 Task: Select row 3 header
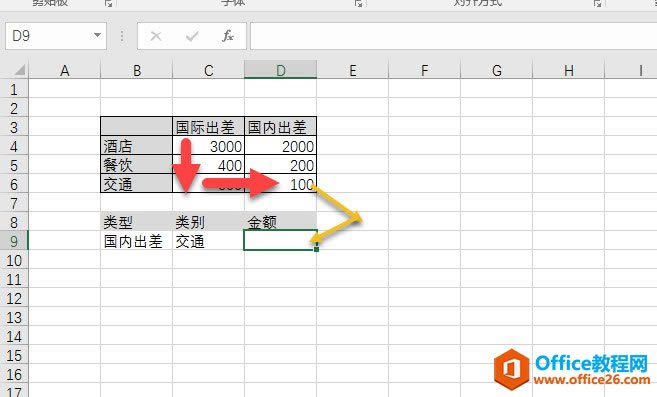pyautogui.click(x=14, y=127)
